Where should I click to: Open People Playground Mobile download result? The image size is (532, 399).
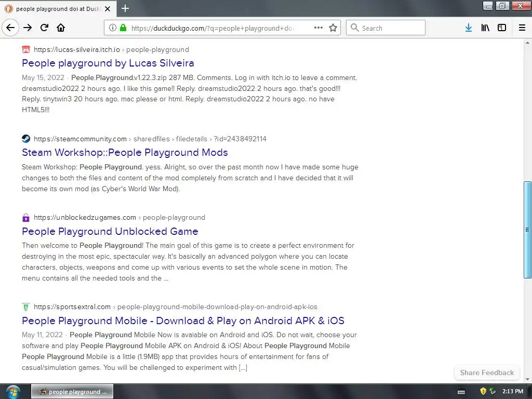pyautogui.click(x=183, y=321)
